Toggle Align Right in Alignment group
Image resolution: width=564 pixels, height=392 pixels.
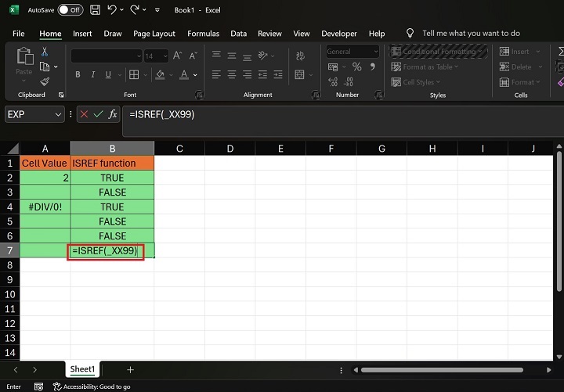tap(247, 74)
